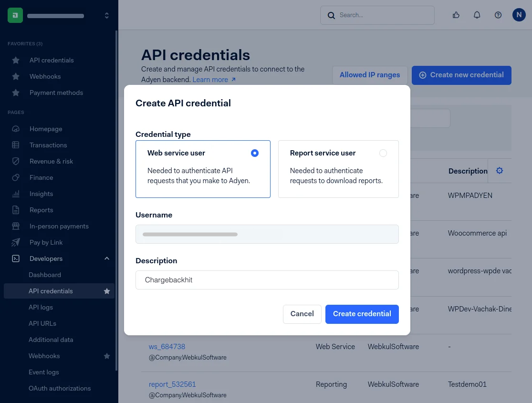Collapse the Developers section
The height and width of the screenshot is (403, 532).
(x=107, y=258)
